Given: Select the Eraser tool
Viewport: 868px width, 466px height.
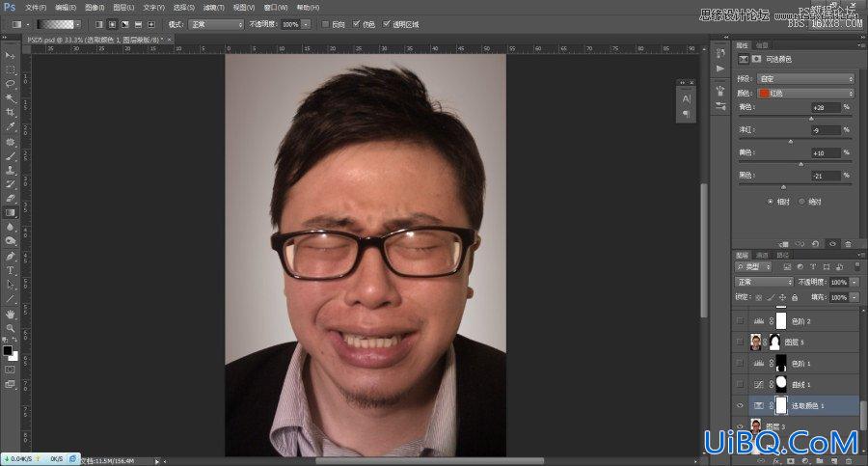Looking at the screenshot, I should click(10, 198).
